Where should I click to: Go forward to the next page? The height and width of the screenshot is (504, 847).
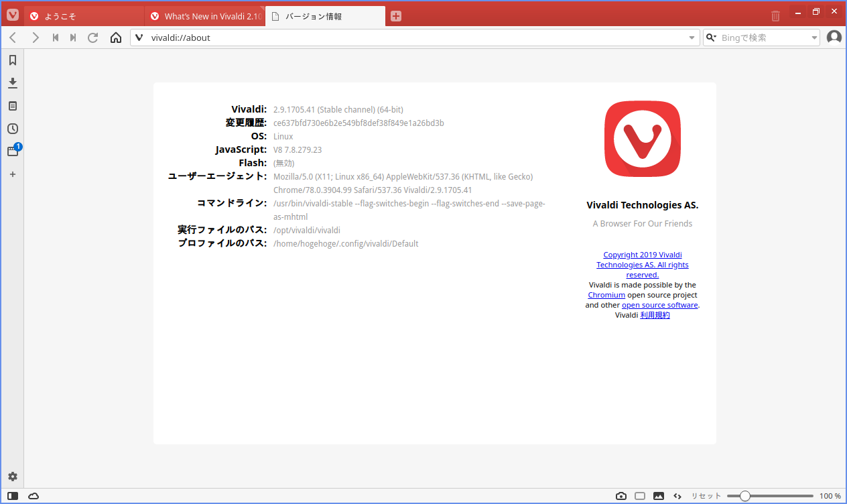coord(36,38)
